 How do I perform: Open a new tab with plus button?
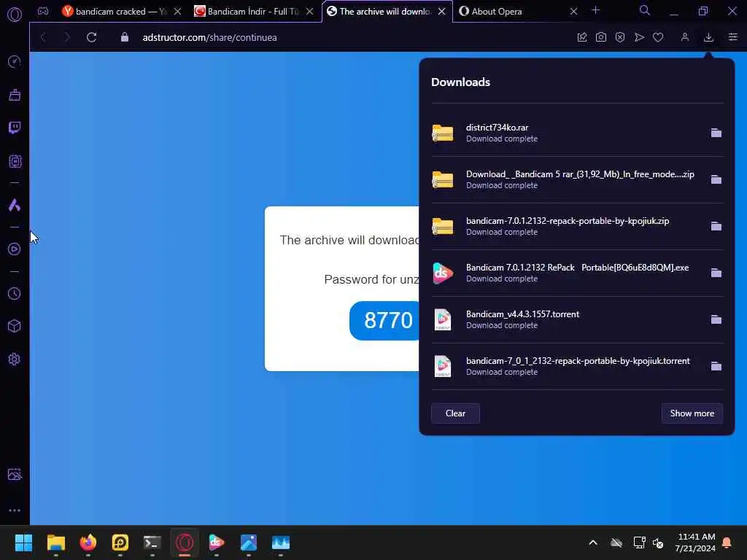pyautogui.click(x=595, y=10)
